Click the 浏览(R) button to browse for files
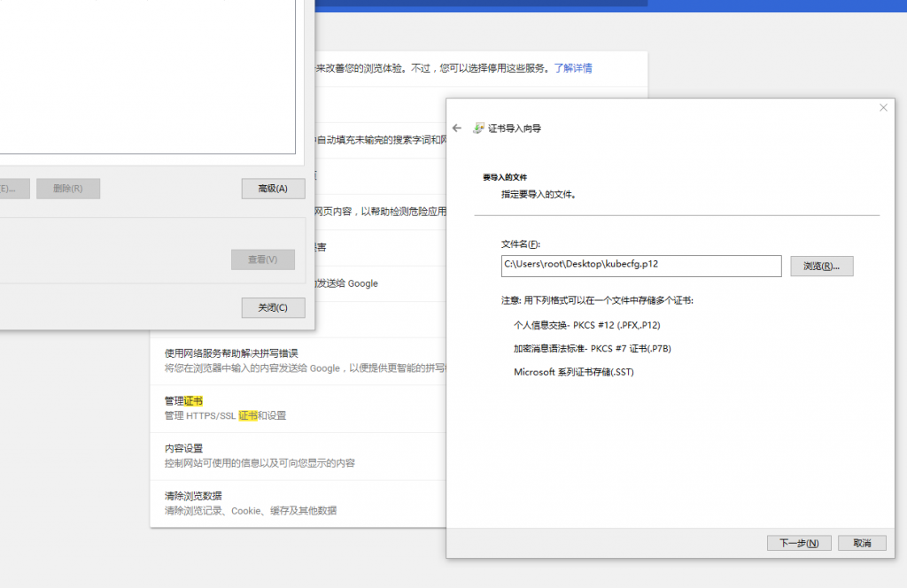The image size is (907, 588). pyautogui.click(x=822, y=266)
